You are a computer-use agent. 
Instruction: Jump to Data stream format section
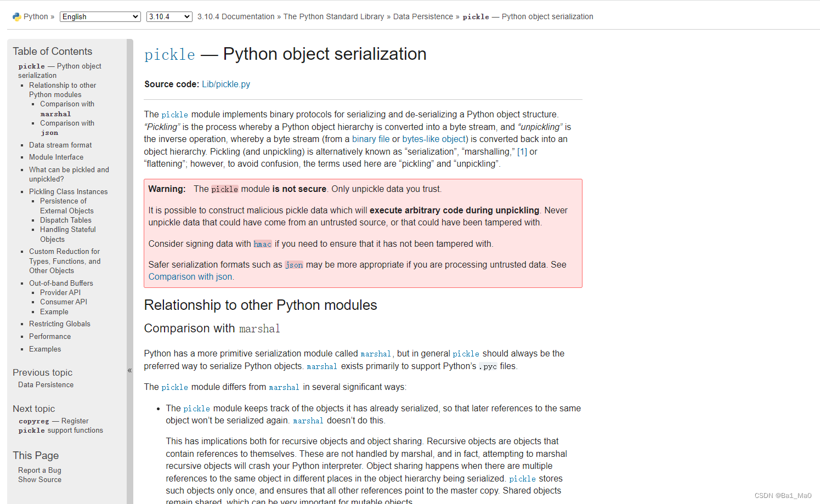[60, 145]
